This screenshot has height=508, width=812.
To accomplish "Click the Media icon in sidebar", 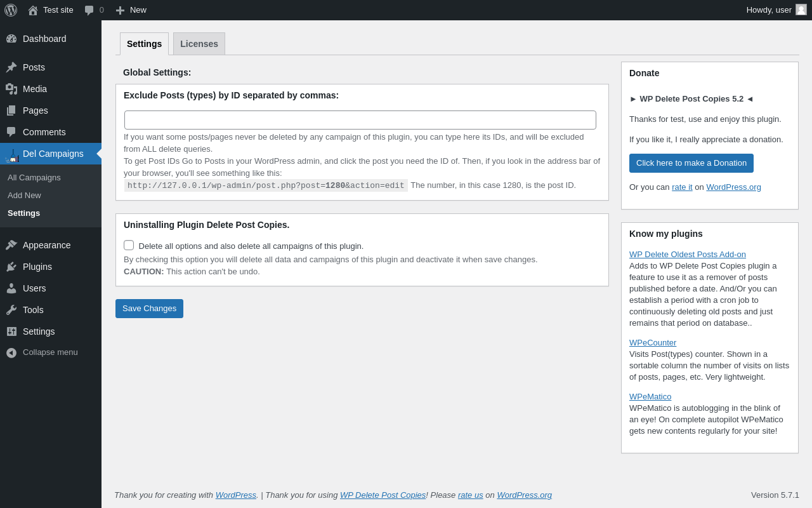I will [x=11, y=89].
